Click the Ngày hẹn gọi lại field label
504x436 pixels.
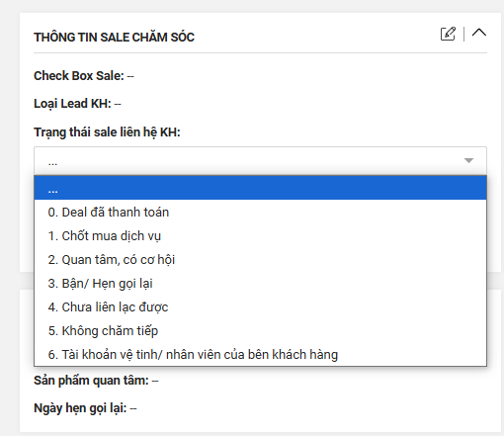point(80,408)
